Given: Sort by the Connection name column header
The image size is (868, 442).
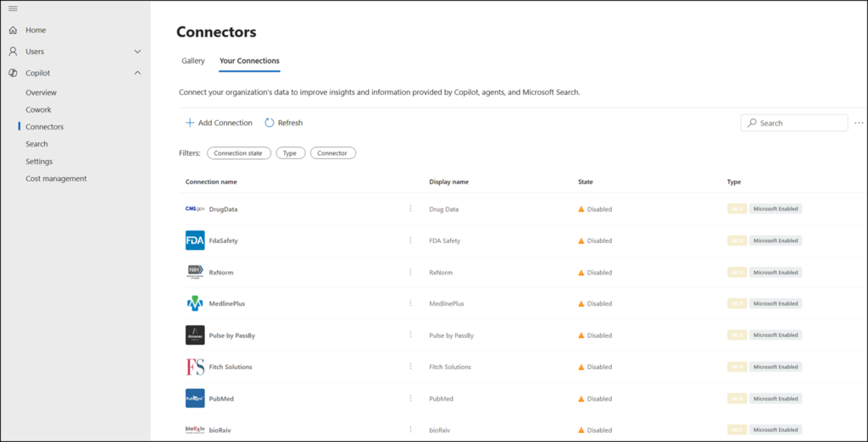Looking at the screenshot, I should pos(211,182).
